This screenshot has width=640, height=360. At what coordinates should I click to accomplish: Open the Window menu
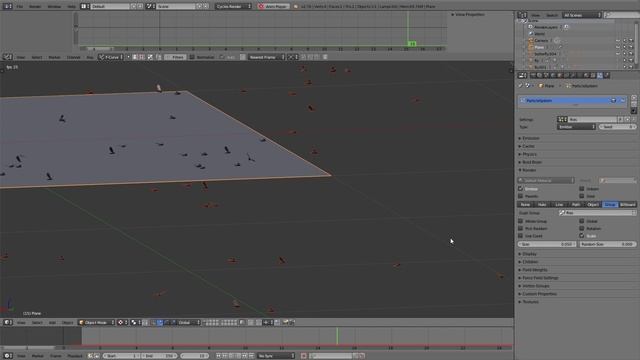54,7
